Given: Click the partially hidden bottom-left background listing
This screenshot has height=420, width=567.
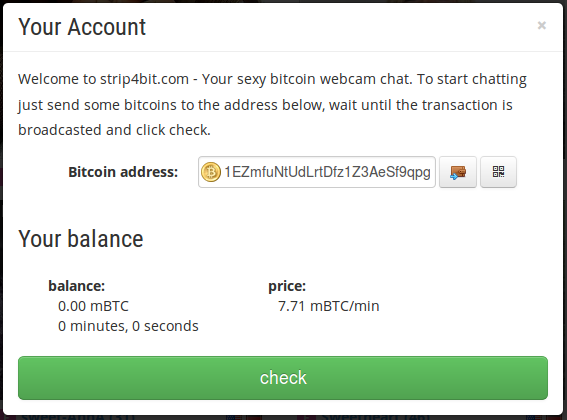Looking at the screenshot, I should [x=78, y=417].
